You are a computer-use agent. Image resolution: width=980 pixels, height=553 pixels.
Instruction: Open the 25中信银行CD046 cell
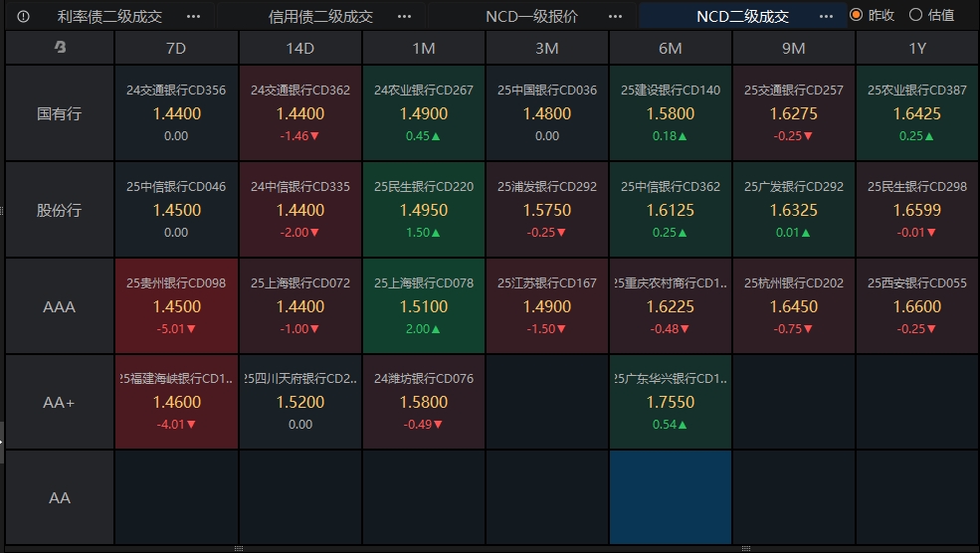point(176,209)
